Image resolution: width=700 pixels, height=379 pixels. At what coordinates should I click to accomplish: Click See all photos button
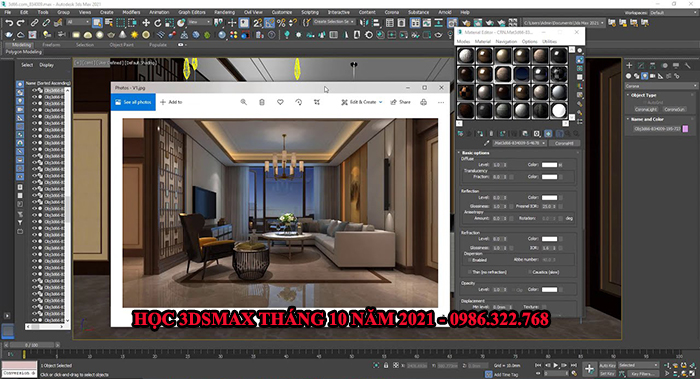click(133, 102)
